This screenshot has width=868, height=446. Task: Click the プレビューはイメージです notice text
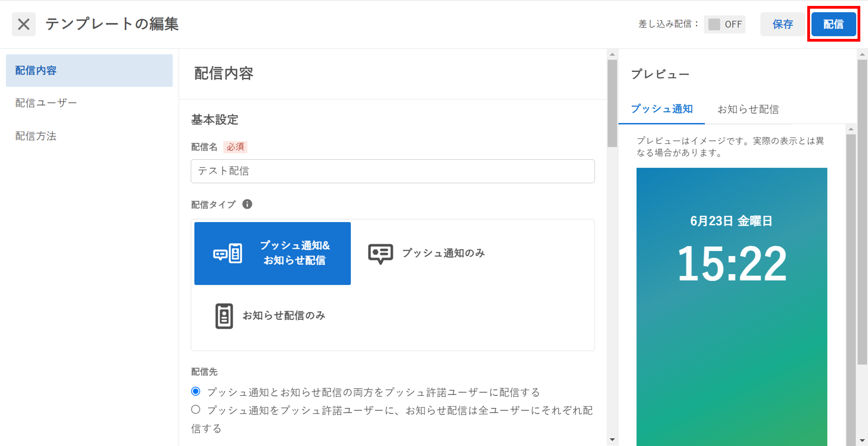point(730,147)
